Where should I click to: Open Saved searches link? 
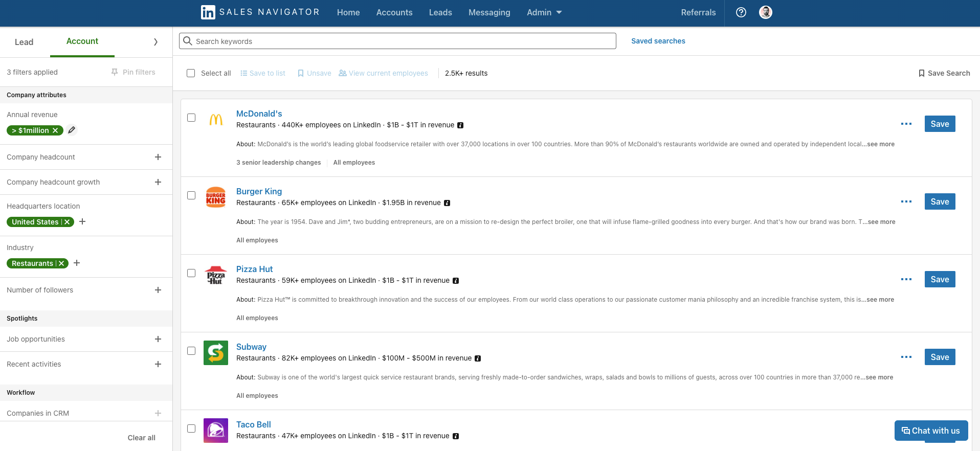pos(658,41)
